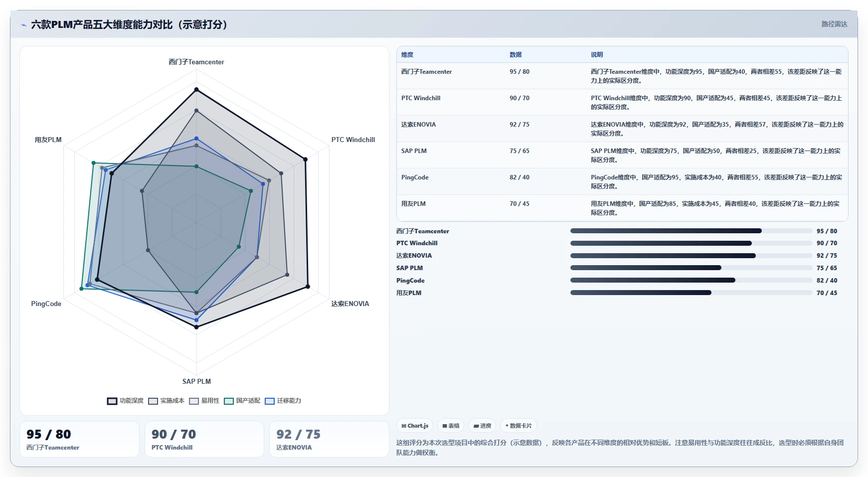Click the 说明 column header

point(597,55)
